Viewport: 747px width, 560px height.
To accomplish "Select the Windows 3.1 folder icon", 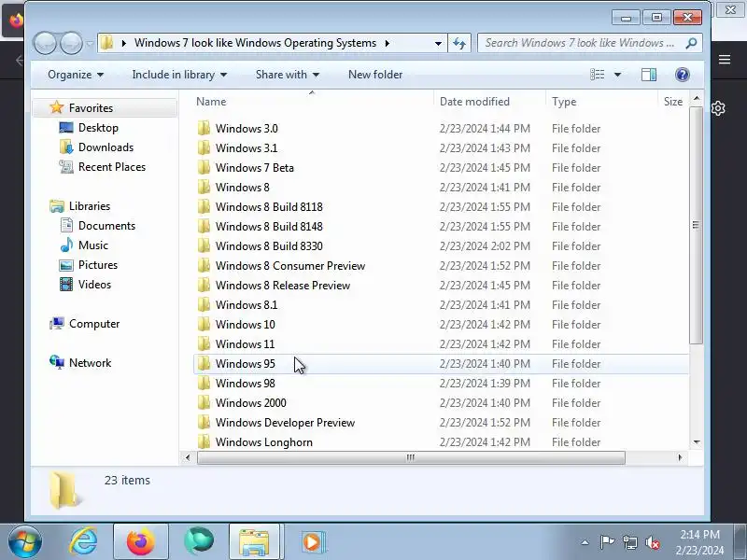I will (204, 147).
